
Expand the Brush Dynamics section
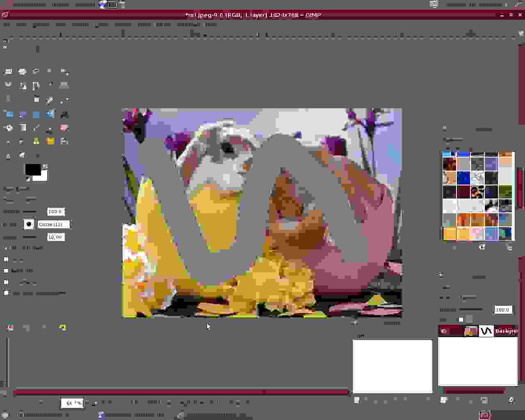tap(5, 248)
